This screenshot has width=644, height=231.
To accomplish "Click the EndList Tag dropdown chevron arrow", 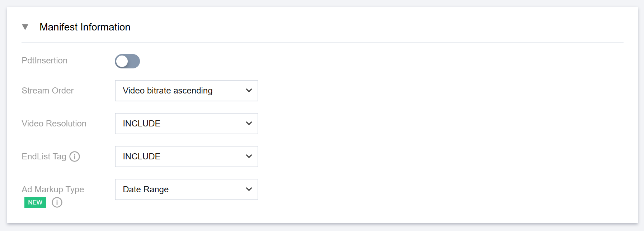I will (x=249, y=157).
